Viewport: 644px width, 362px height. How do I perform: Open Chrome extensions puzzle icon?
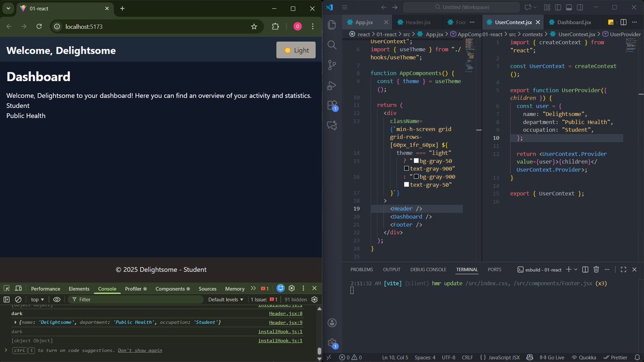pyautogui.click(x=275, y=26)
